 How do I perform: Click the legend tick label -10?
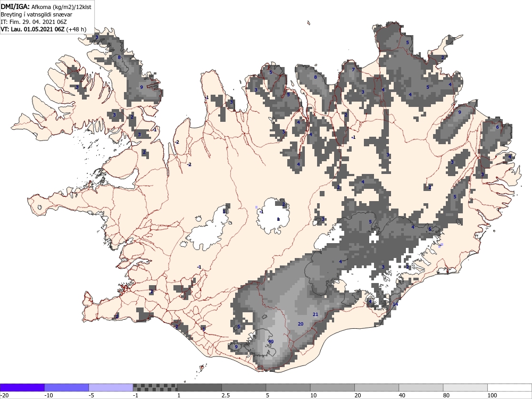pos(48,395)
